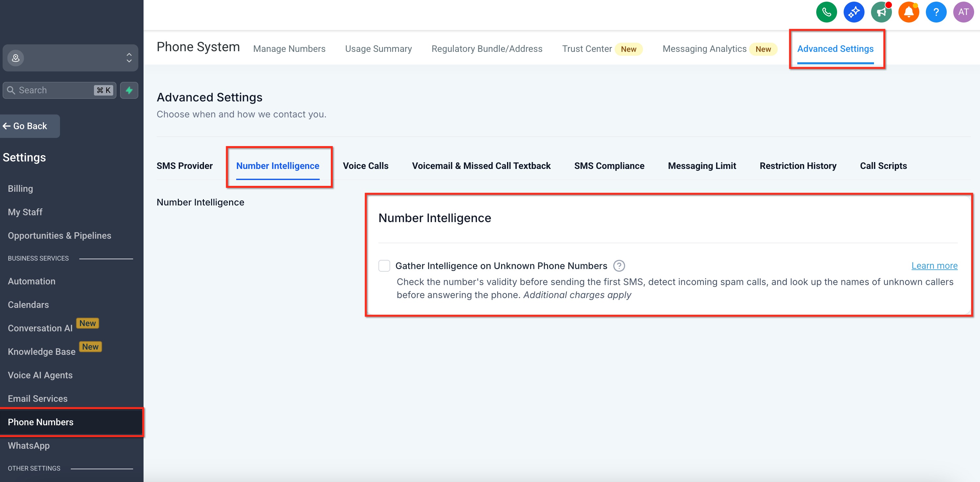This screenshot has width=980, height=482.
Task: Click the green phone dialer icon
Action: (826, 12)
